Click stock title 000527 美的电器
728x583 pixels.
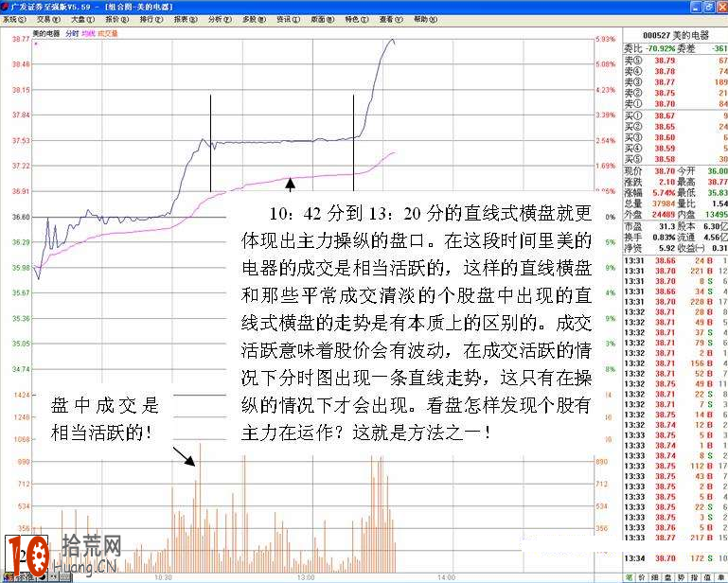pyautogui.click(x=676, y=35)
